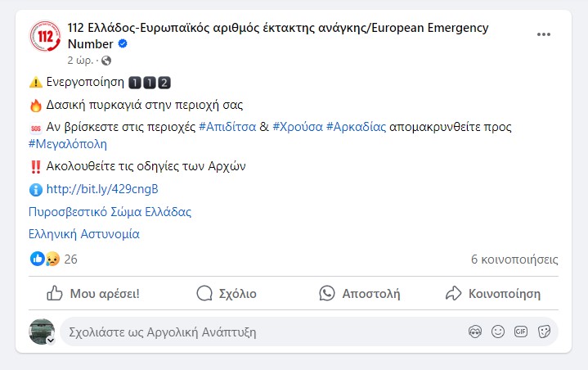Click the 112 page profile picture
Screen dimensions: 588x370
[x=44, y=37]
